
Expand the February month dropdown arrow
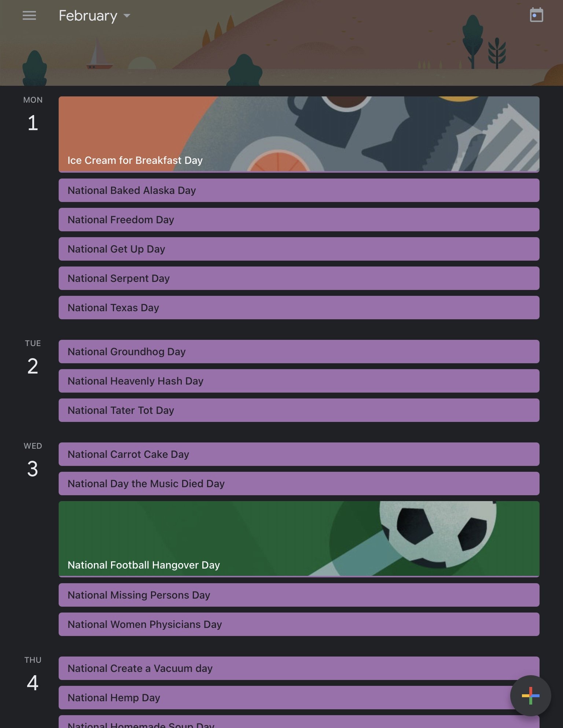tap(127, 16)
